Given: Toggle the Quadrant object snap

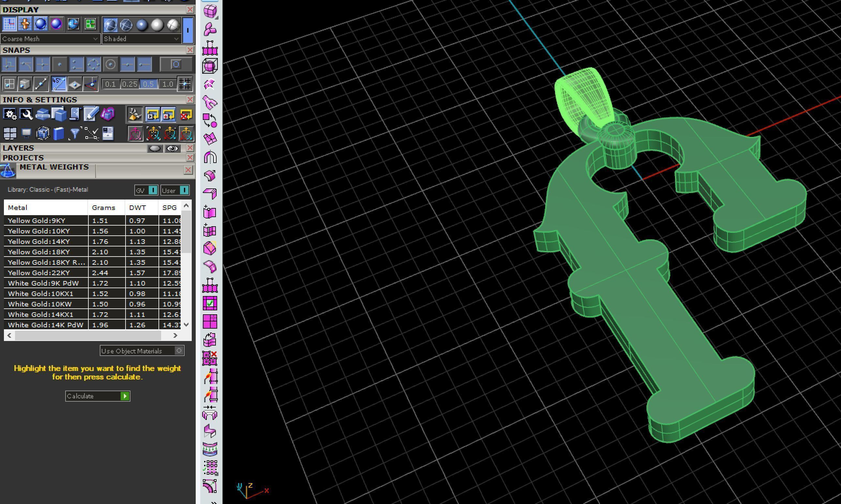Looking at the screenshot, I should (x=93, y=64).
